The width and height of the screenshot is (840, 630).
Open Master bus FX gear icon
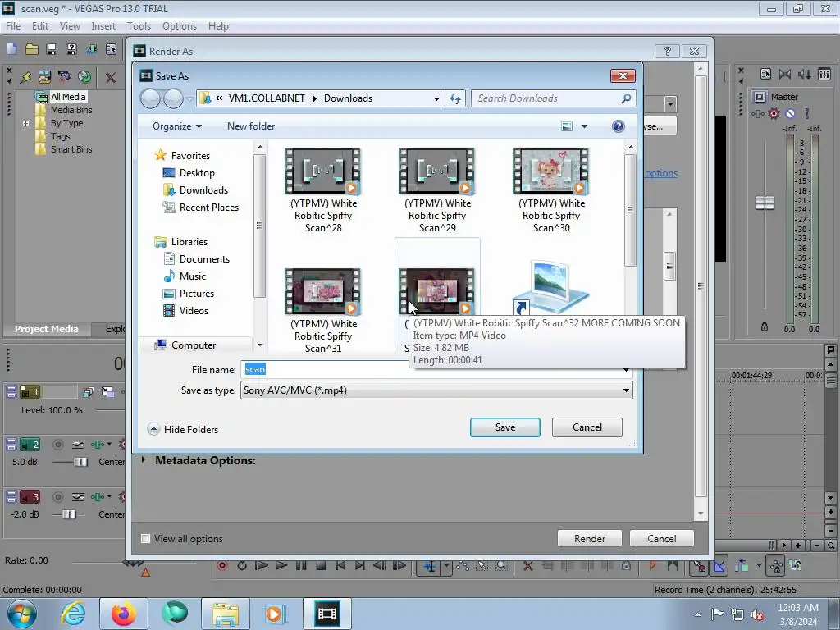click(774, 113)
